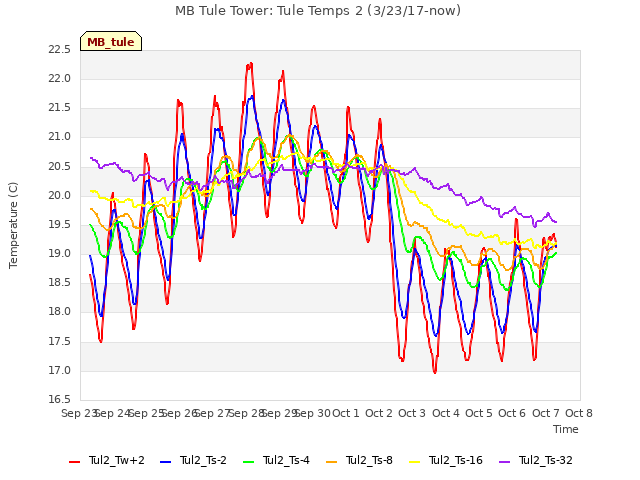Click the 17.0 y-axis tick label
The image size is (640, 480).
click(x=60, y=371)
